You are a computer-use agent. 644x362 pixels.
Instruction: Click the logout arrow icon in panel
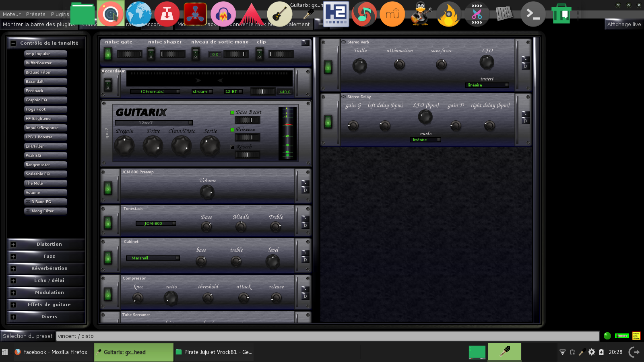[634, 352]
